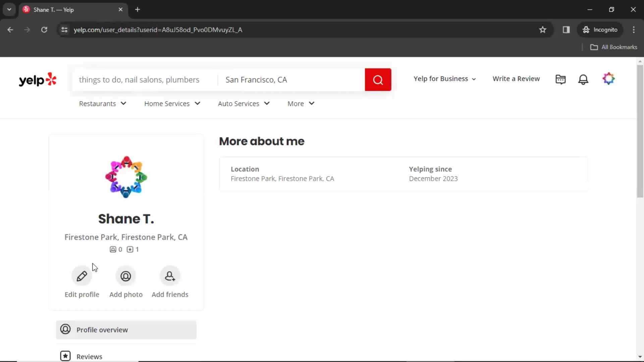This screenshot has width=644, height=362.
Task: Click the Edit profile label
Action: click(x=82, y=295)
